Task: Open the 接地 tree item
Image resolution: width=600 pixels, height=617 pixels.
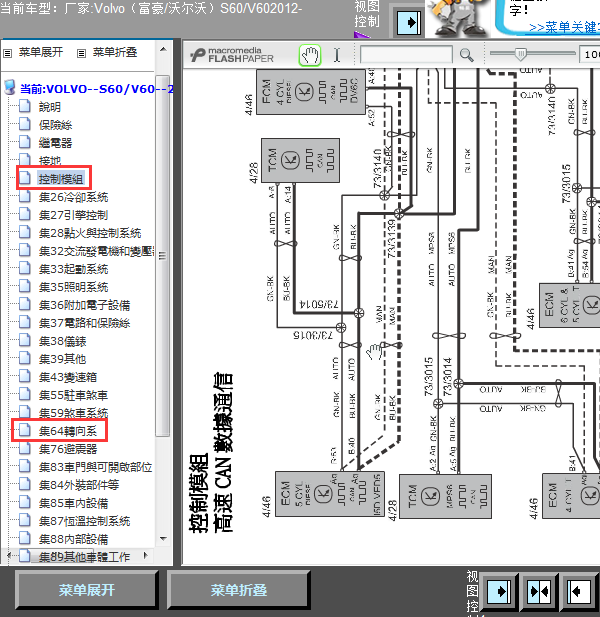Action: click(x=50, y=161)
